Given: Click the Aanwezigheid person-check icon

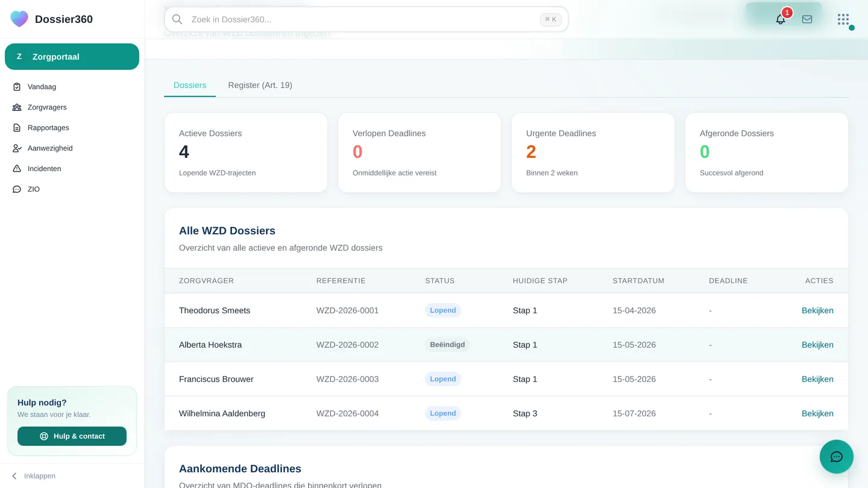Looking at the screenshot, I should [17, 148].
